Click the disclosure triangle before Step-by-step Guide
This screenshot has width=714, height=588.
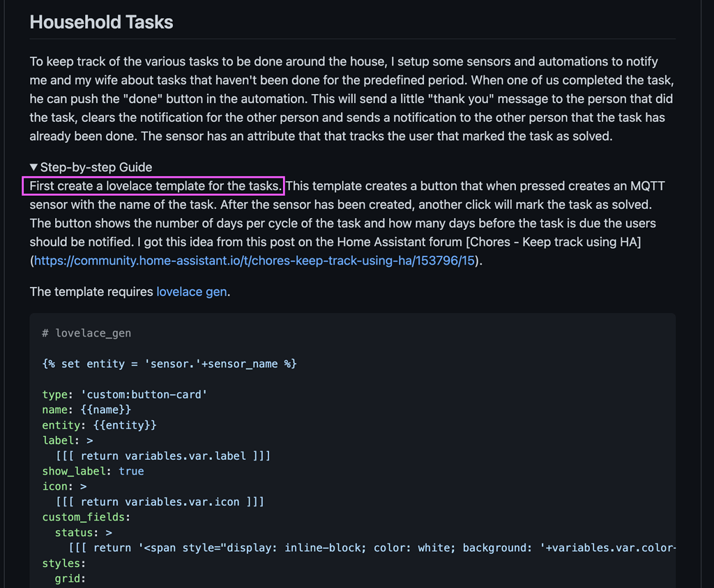[x=32, y=167]
